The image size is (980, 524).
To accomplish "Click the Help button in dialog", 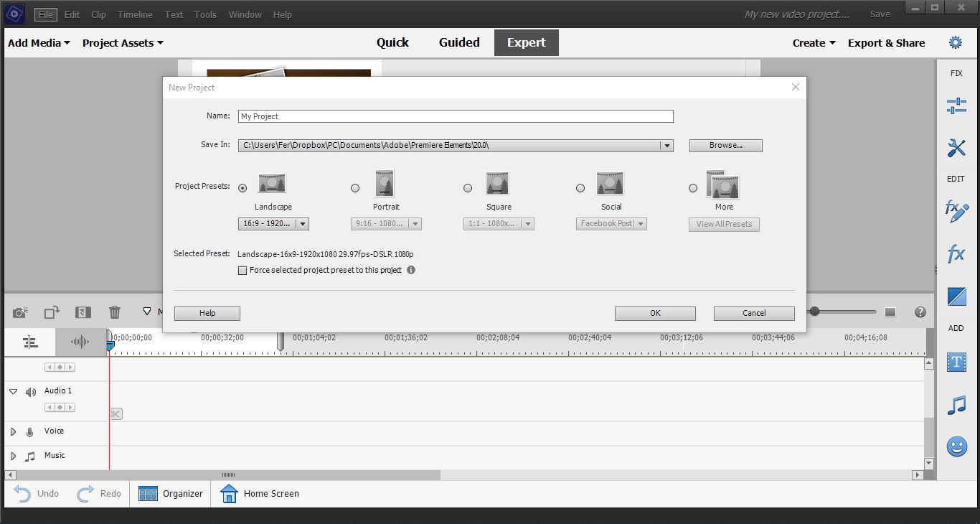I will (207, 313).
